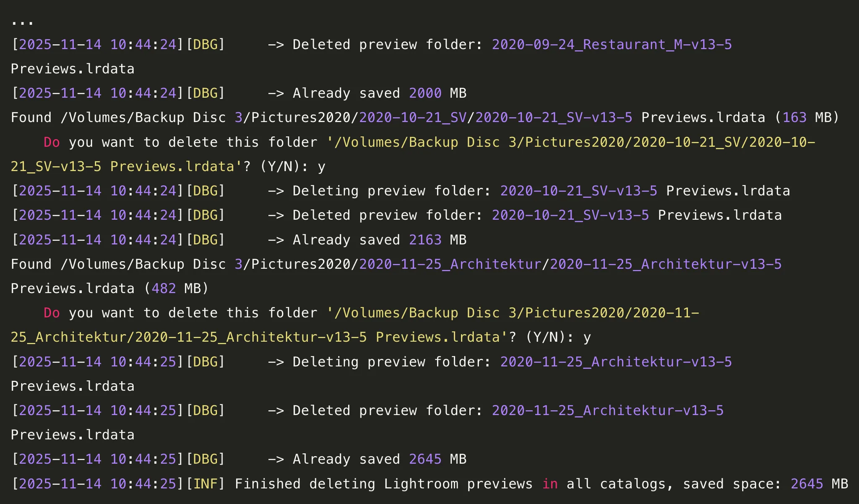Click the first [DBG] tag at the top
859x504 pixels.
(x=205, y=44)
